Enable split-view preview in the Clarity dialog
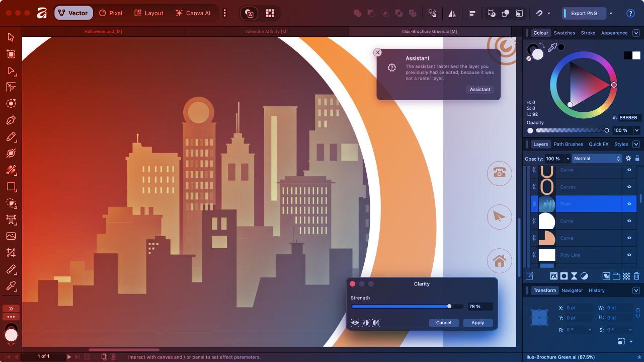This screenshot has width=644, height=362. click(366, 323)
